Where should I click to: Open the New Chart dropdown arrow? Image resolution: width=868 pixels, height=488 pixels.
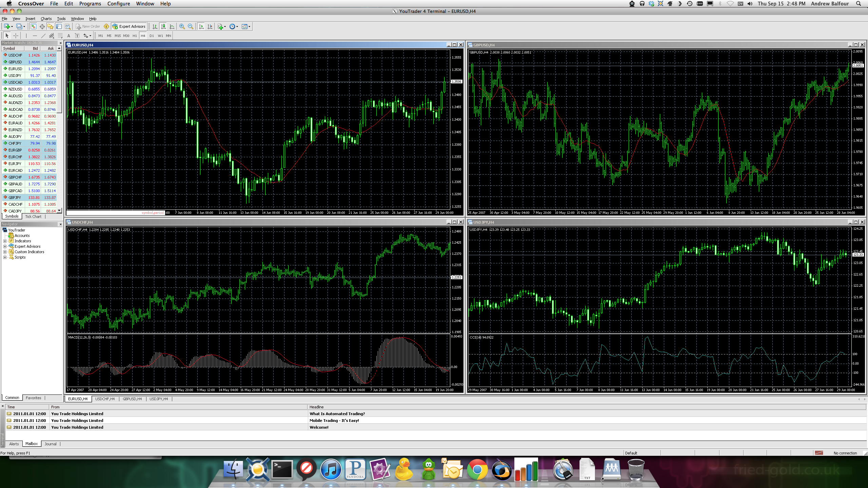click(12, 26)
